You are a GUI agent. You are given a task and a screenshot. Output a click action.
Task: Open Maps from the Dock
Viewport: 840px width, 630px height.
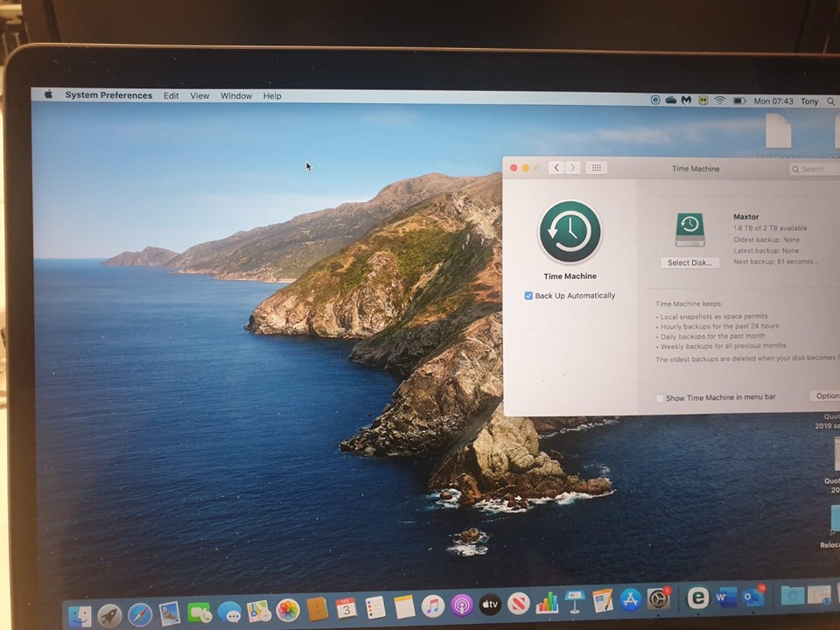pyautogui.click(x=259, y=612)
